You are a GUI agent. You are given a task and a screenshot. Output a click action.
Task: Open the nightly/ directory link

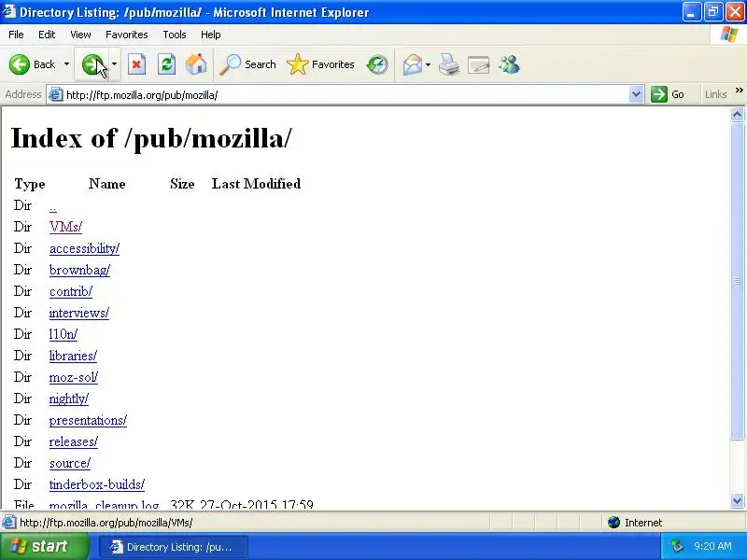pyautogui.click(x=68, y=399)
